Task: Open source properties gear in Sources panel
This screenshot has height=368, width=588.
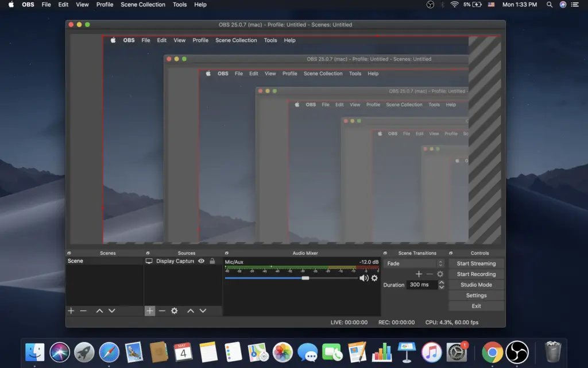Action: pos(175,310)
